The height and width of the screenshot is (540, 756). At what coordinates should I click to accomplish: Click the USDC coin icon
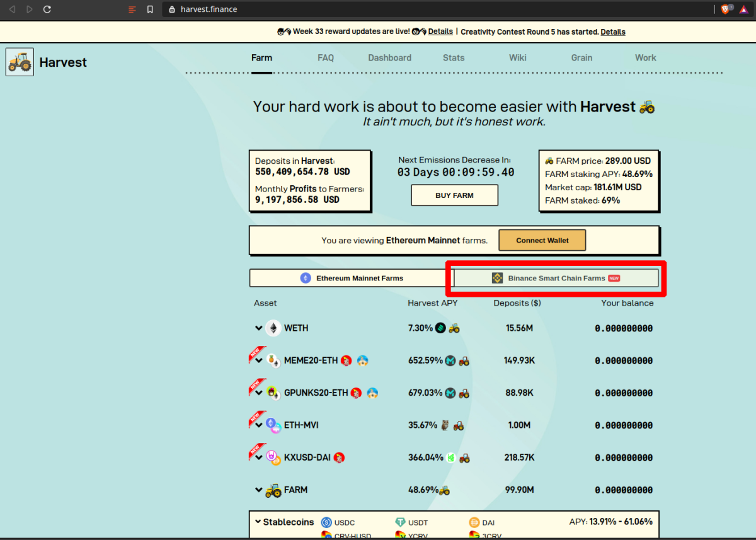326,522
